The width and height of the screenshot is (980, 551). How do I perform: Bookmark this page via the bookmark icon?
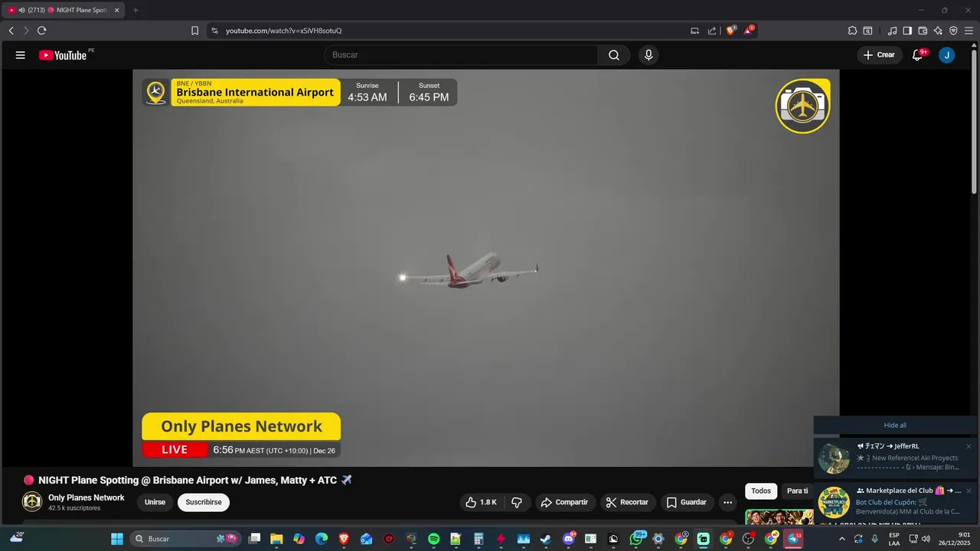pos(194,31)
